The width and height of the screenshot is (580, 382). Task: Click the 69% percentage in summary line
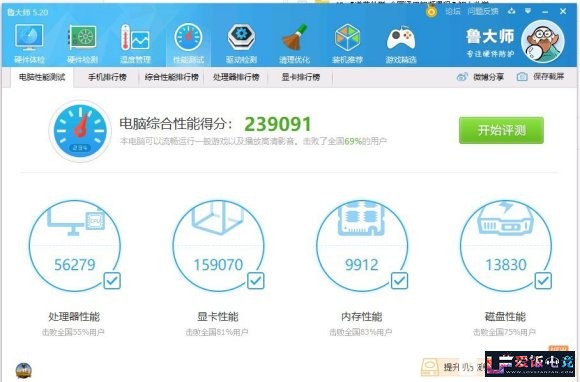(353, 141)
